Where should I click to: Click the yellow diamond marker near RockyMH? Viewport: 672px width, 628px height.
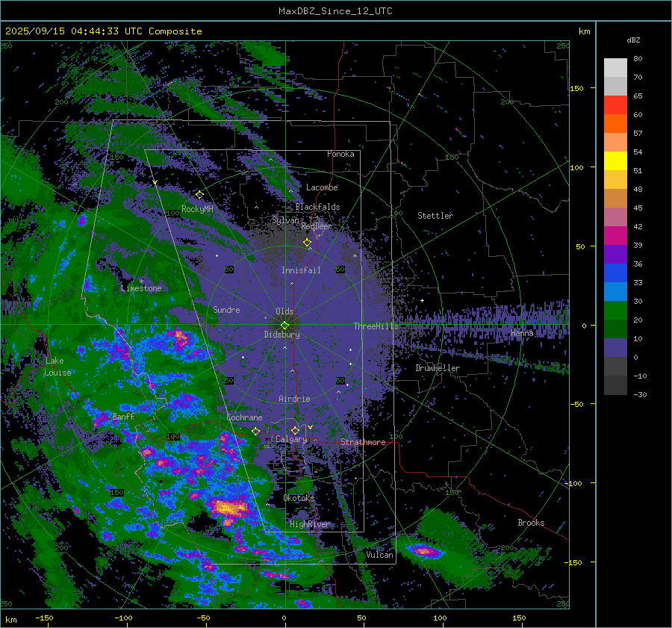click(x=199, y=195)
